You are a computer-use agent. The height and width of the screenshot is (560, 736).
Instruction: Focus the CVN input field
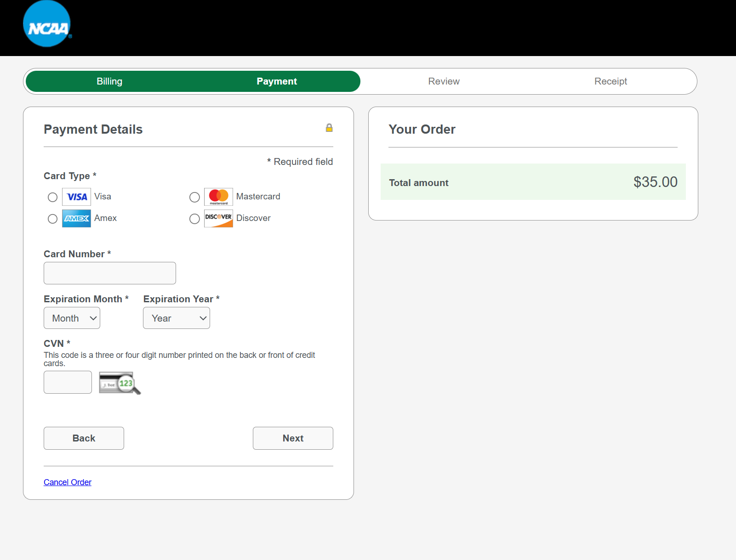(68, 382)
